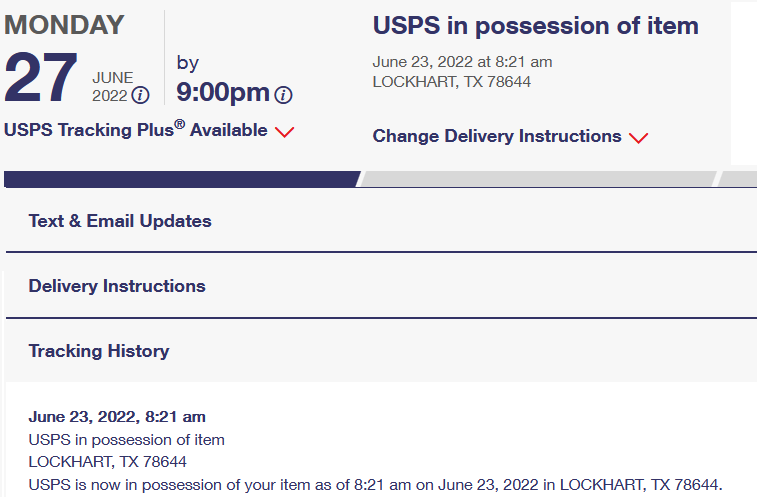Expand the Text & Email Updates panel
Screen dimensions: 757x497
pos(120,221)
